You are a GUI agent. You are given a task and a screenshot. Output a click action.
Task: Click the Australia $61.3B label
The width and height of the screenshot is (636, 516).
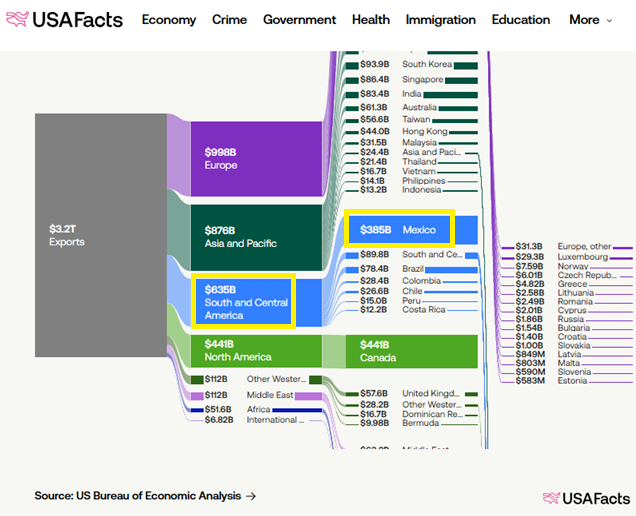(398, 108)
